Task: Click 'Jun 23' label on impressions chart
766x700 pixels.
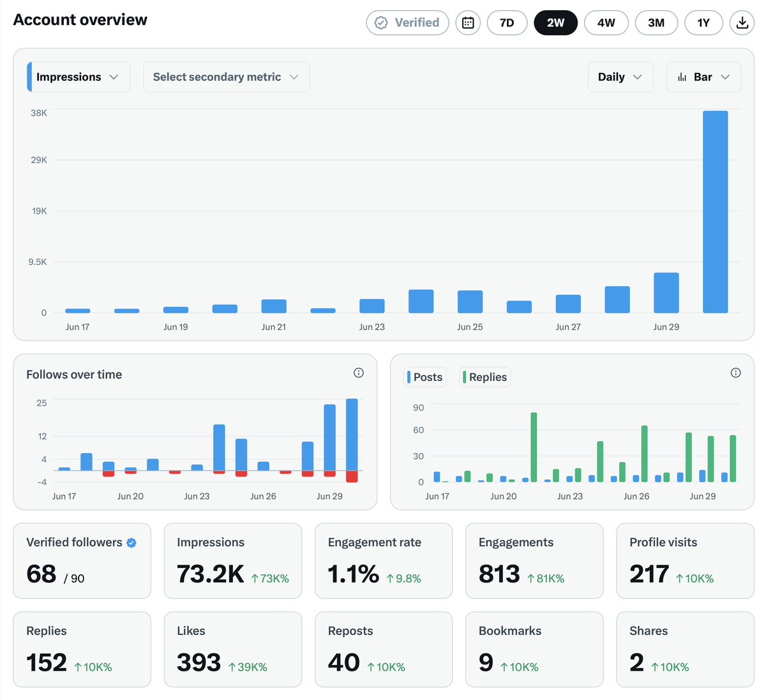Action: point(372,327)
